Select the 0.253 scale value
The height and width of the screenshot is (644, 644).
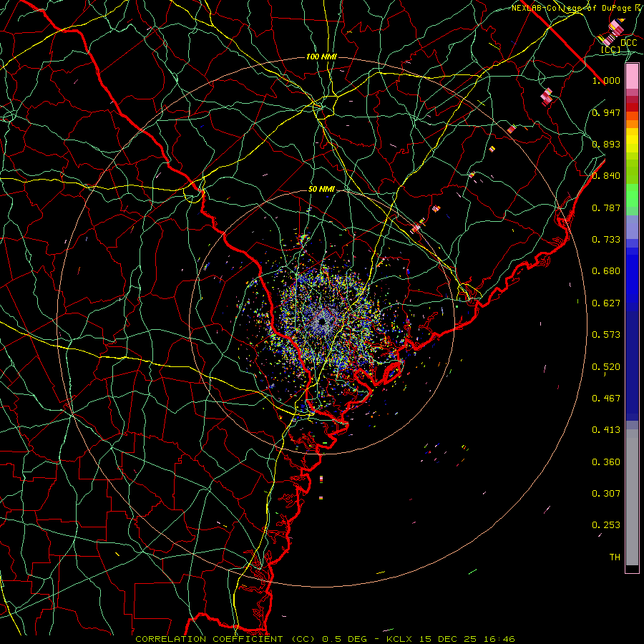point(606,525)
